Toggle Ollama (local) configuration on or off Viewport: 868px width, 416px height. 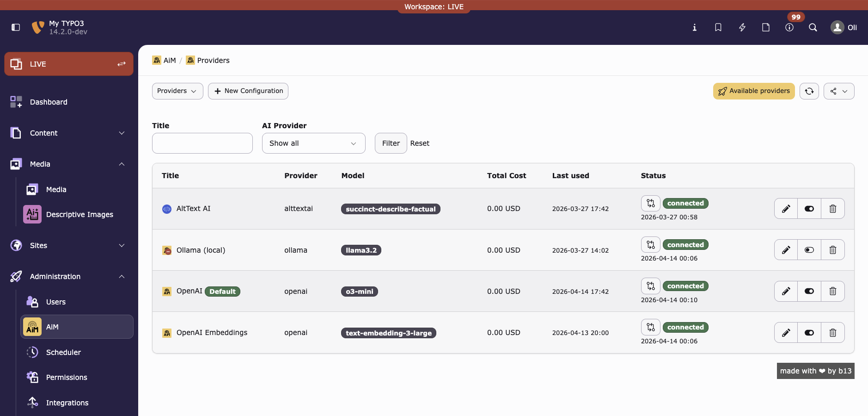coord(809,250)
